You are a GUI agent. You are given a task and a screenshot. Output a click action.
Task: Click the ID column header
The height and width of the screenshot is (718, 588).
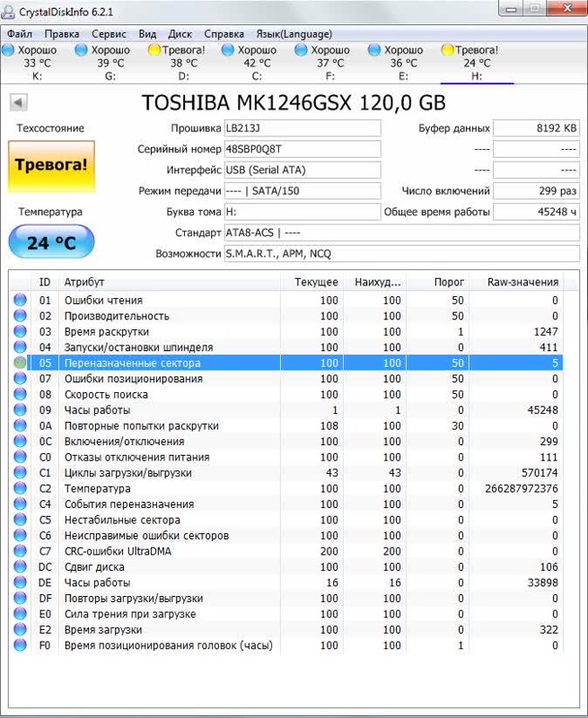pyautogui.click(x=44, y=282)
